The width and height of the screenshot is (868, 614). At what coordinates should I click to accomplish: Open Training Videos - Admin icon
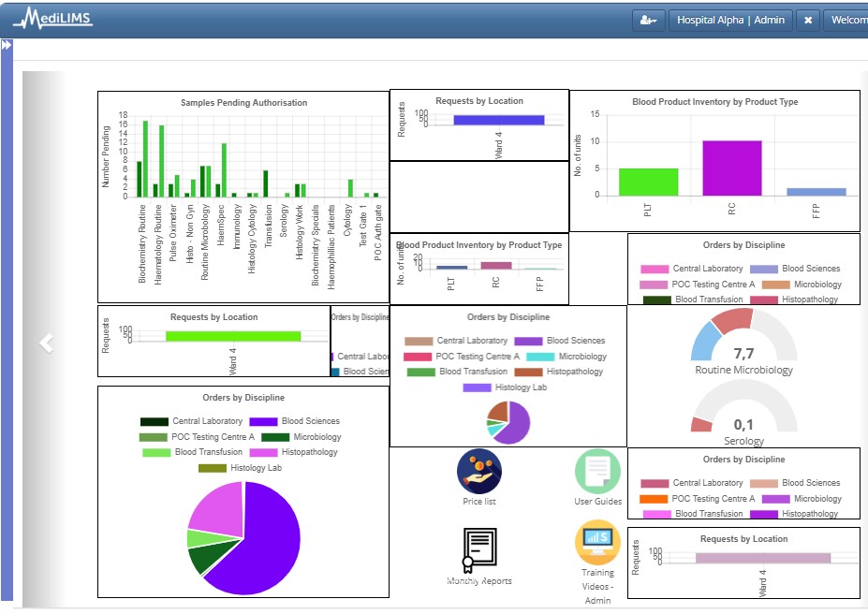click(x=597, y=542)
